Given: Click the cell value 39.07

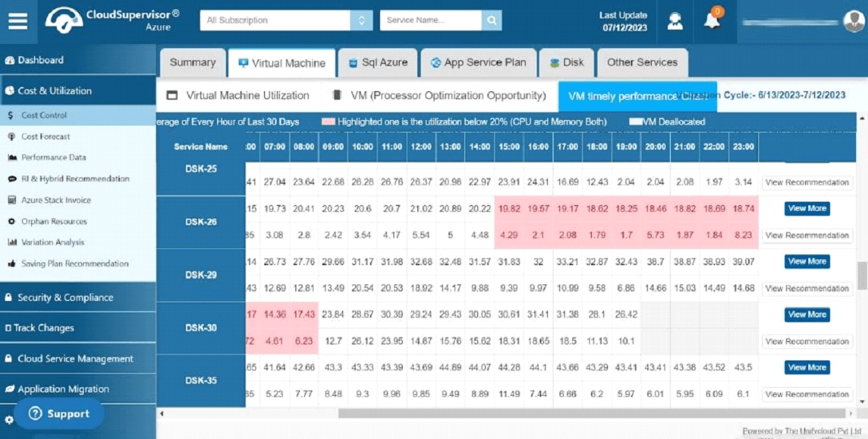Looking at the screenshot, I should click(x=744, y=262).
